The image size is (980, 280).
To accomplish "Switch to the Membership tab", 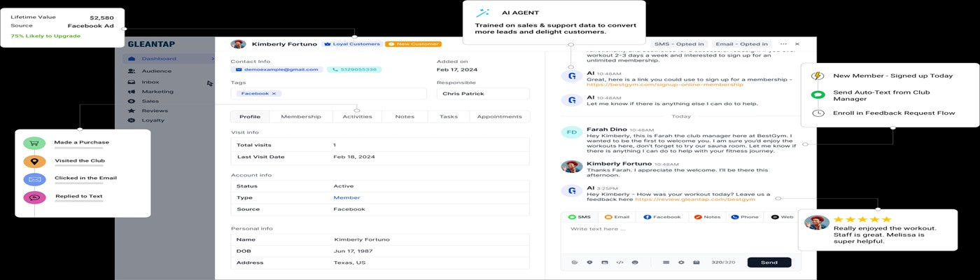I will (301, 117).
